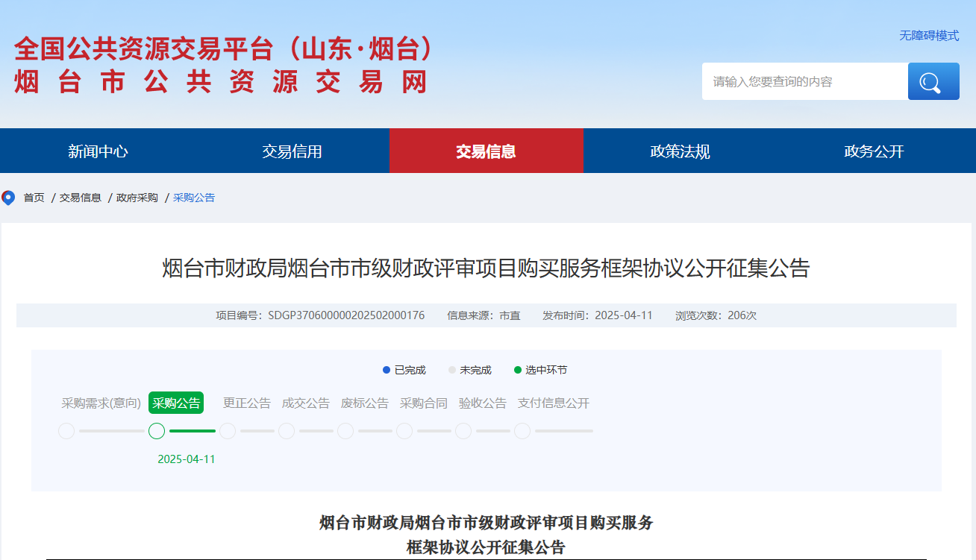Click the magnifier search icon button
976x560 pixels.
coord(933,81)
